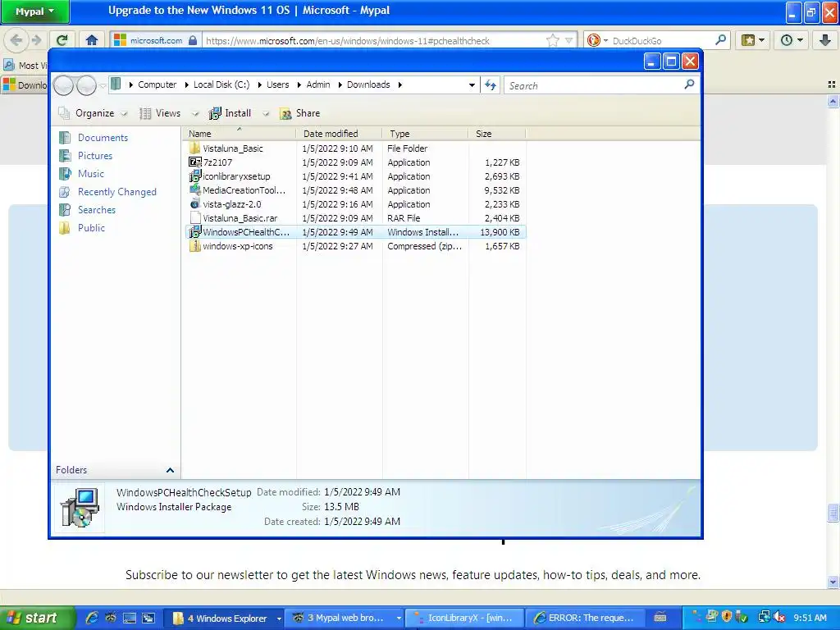Screen dimensions: 840x630
Task: Click the RAR File type cell
Action: coord(404,218)
